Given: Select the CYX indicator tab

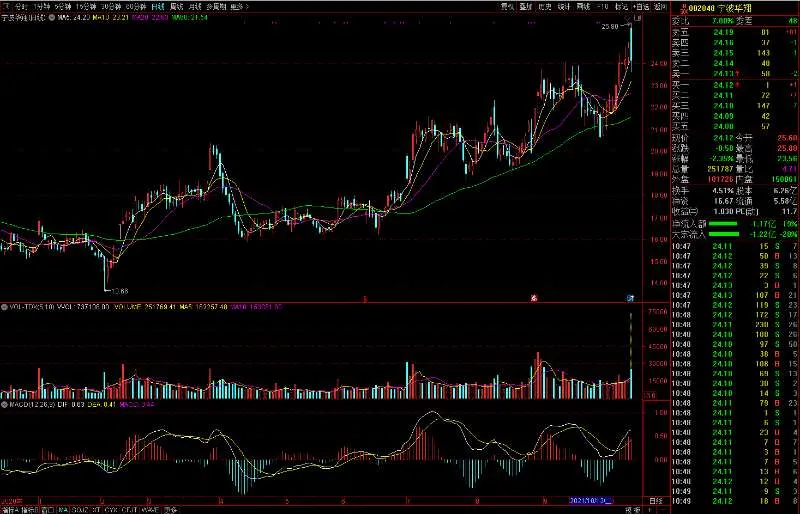Looking at the screenshot, I should pos(111,510).
